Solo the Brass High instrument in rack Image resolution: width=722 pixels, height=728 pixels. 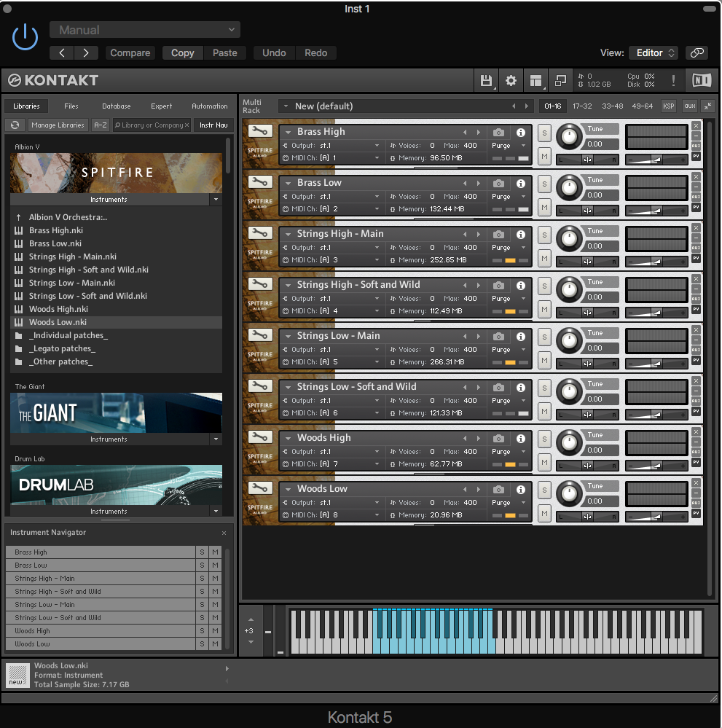[x=545, y=133]
